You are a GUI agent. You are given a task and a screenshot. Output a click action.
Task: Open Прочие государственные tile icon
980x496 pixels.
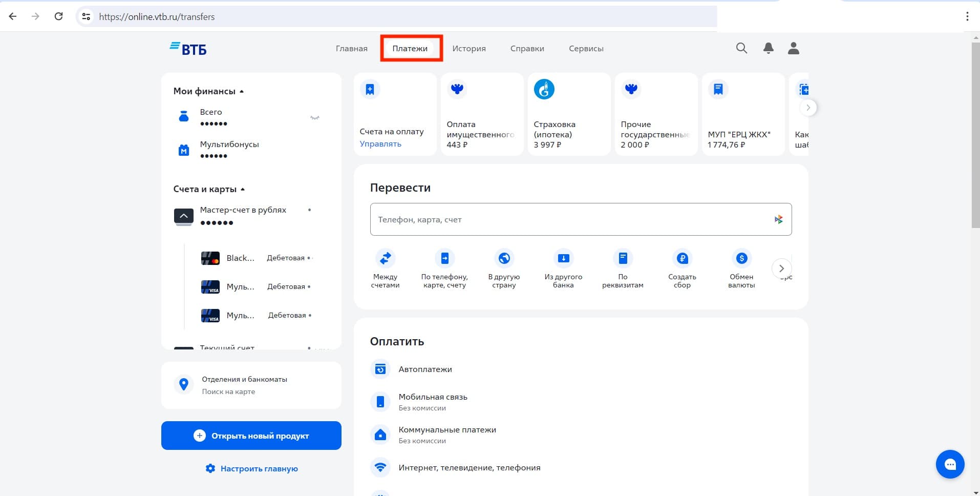pos(631,90)
